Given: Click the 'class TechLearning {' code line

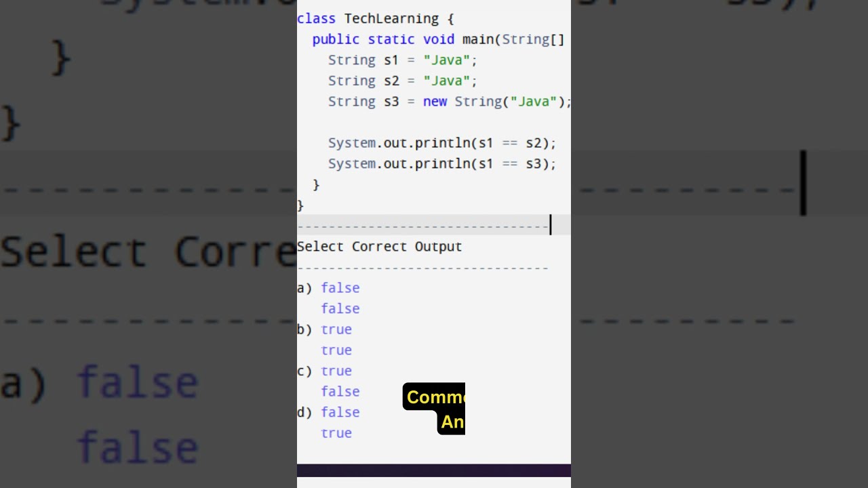Looking at the screenshot, I should click(x=375, y=19).
